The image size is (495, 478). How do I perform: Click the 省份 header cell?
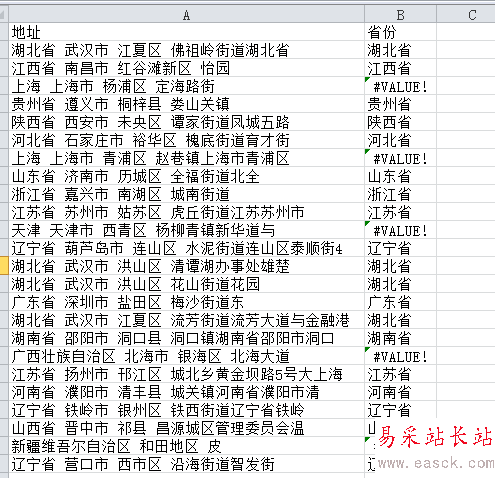[x=400, y=32]
